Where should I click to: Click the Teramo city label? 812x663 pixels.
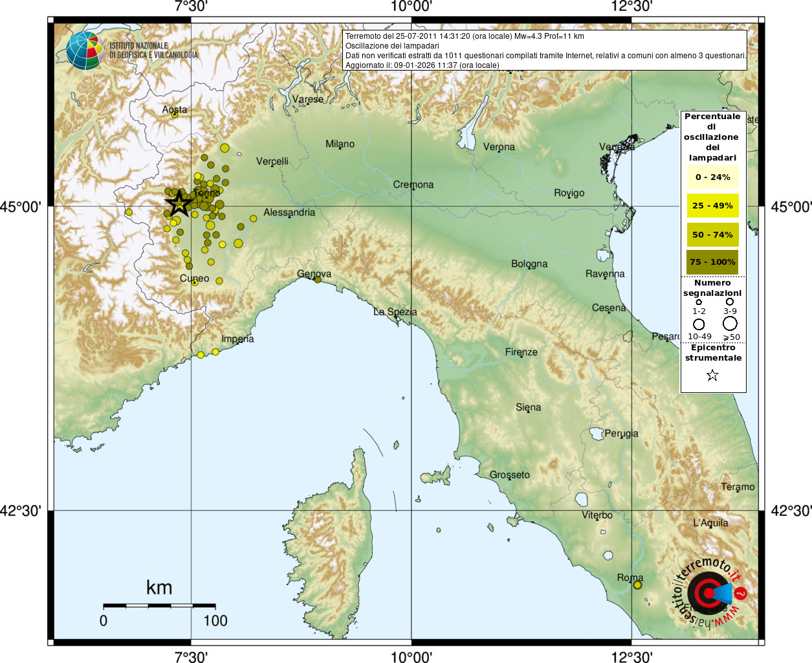click(x=738, y=487)
